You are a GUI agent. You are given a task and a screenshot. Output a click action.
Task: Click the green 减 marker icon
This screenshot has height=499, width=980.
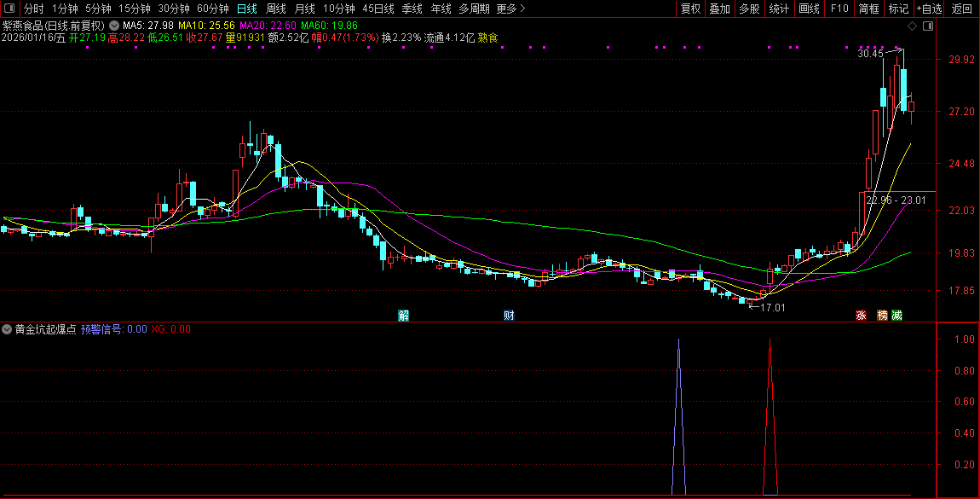click(x=897, y=315)
